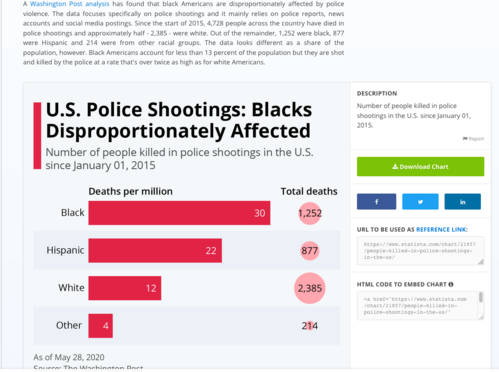This screenshot has height=372, width=499.
Task: Click inside the reference URL text box
Action: [x=420, y=251]
